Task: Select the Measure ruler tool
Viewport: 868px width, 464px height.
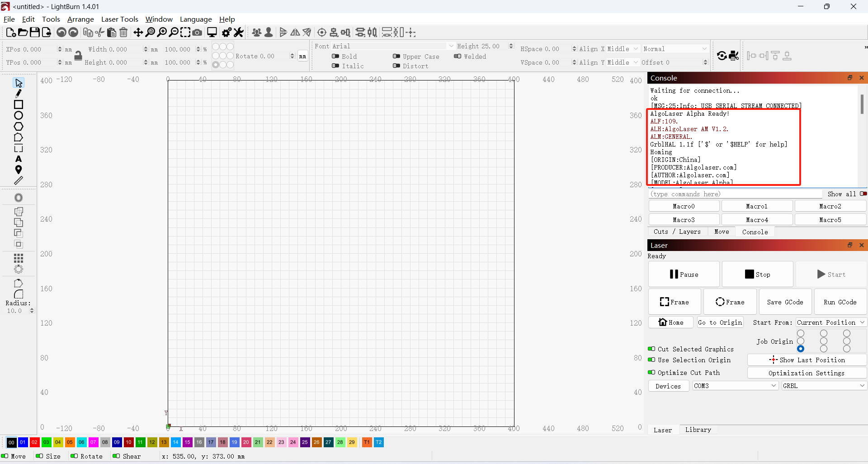Action: [19, 180]
